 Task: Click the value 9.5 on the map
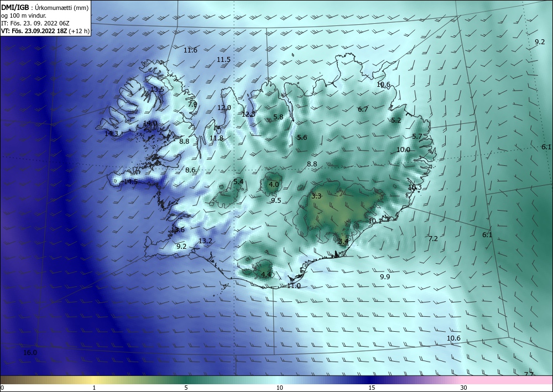click(x=276, y=201)
